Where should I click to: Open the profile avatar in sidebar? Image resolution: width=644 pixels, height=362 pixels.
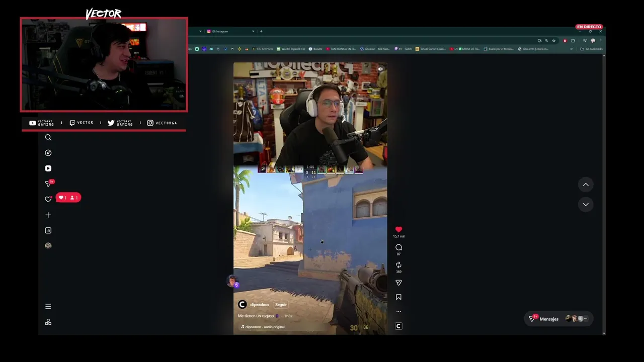(x=48, y=246)
